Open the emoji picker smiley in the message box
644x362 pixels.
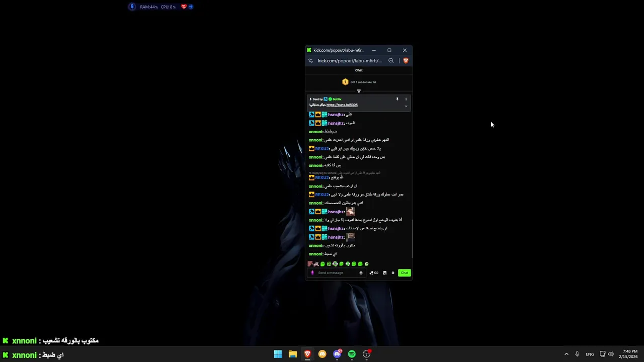[x=361, y=273]
